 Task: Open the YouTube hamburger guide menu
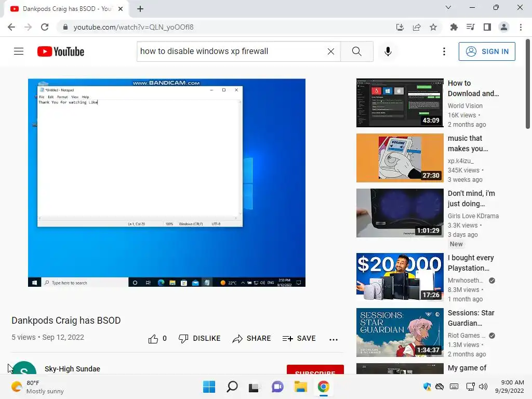[19, 51]
